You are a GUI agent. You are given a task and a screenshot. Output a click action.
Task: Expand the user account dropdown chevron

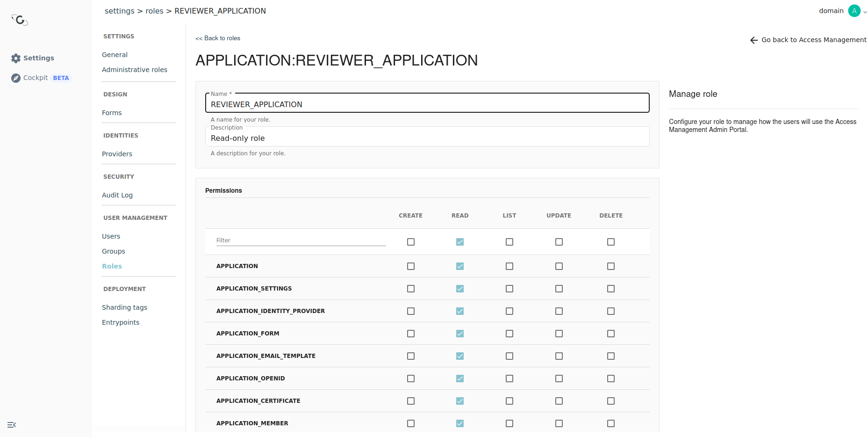[x=865, y=12]
